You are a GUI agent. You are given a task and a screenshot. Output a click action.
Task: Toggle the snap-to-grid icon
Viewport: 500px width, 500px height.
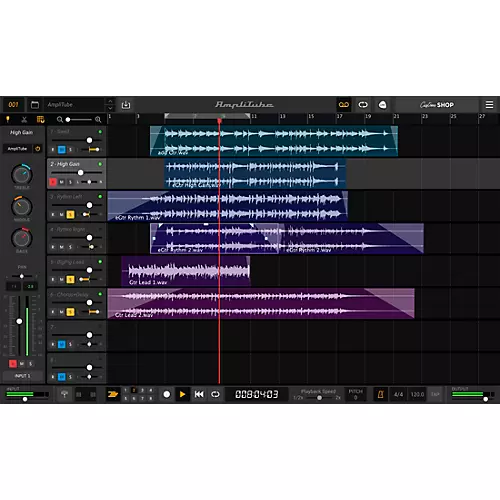40,119
